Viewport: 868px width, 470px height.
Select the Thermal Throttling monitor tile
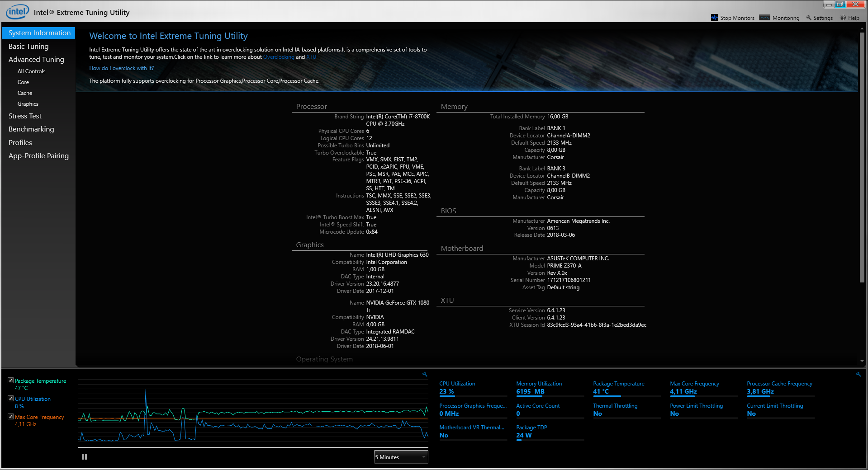[627, 410]
